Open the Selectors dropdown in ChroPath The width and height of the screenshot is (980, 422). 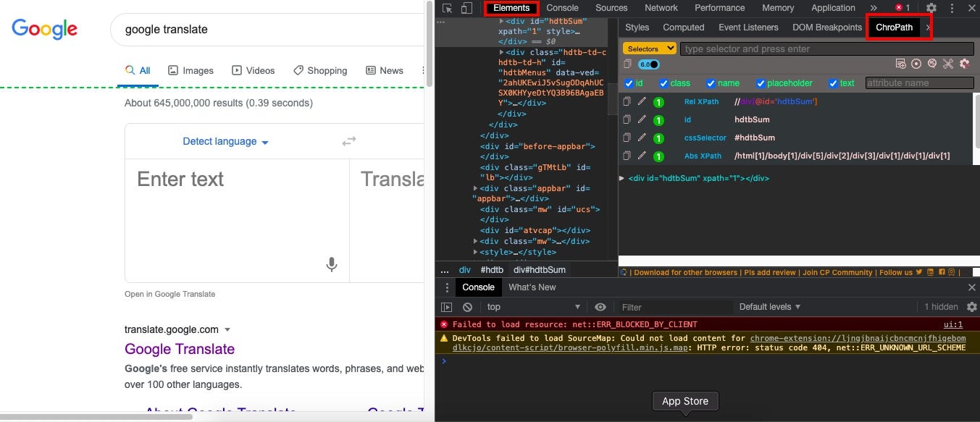coord(648,48)
